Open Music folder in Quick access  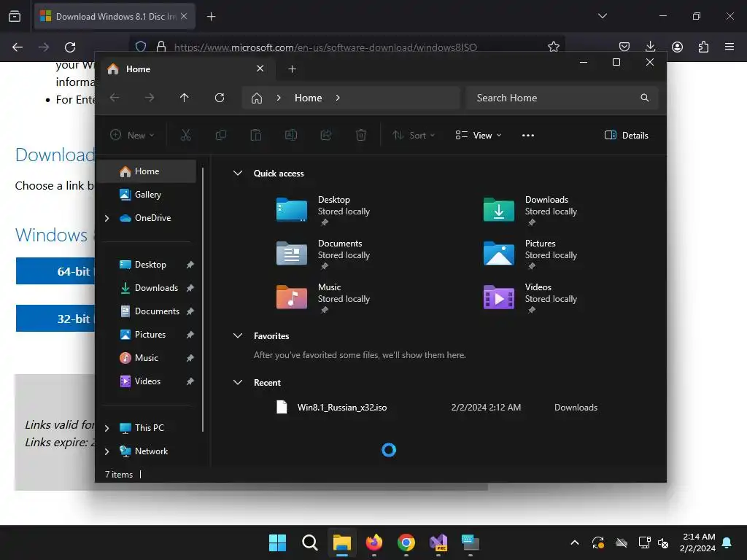[323, 297]
